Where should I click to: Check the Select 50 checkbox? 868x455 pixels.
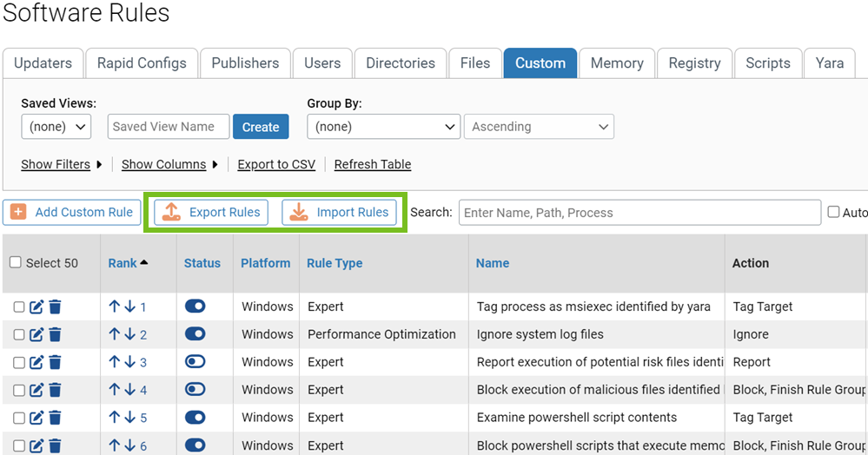[x=16, y=262]
